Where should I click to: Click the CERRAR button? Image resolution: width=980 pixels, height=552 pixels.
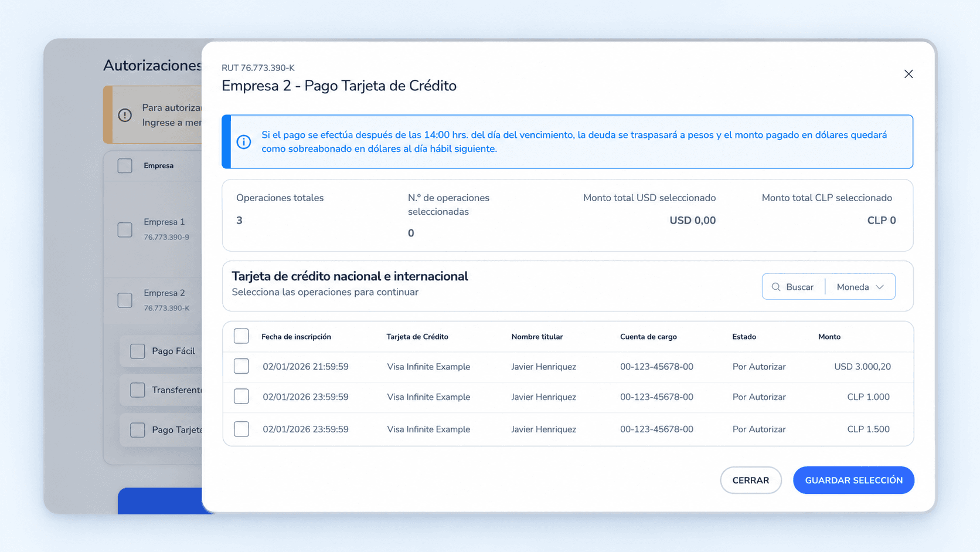751,480
